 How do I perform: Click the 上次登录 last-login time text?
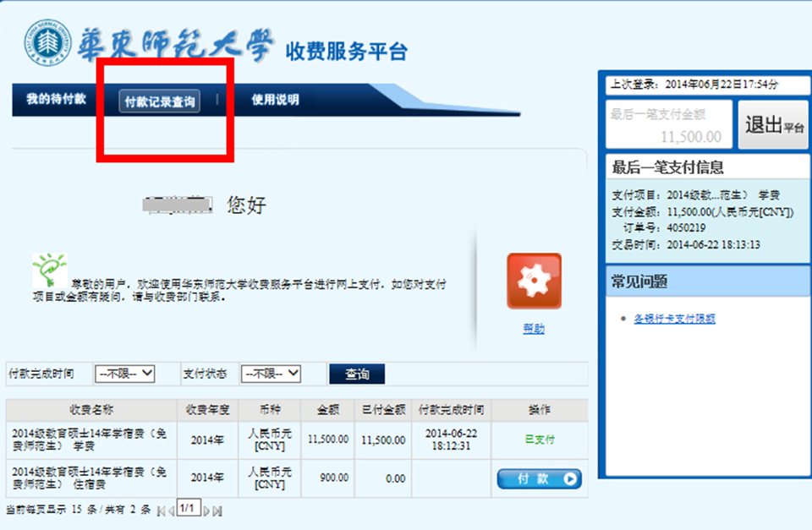click(x=694, y=85)
